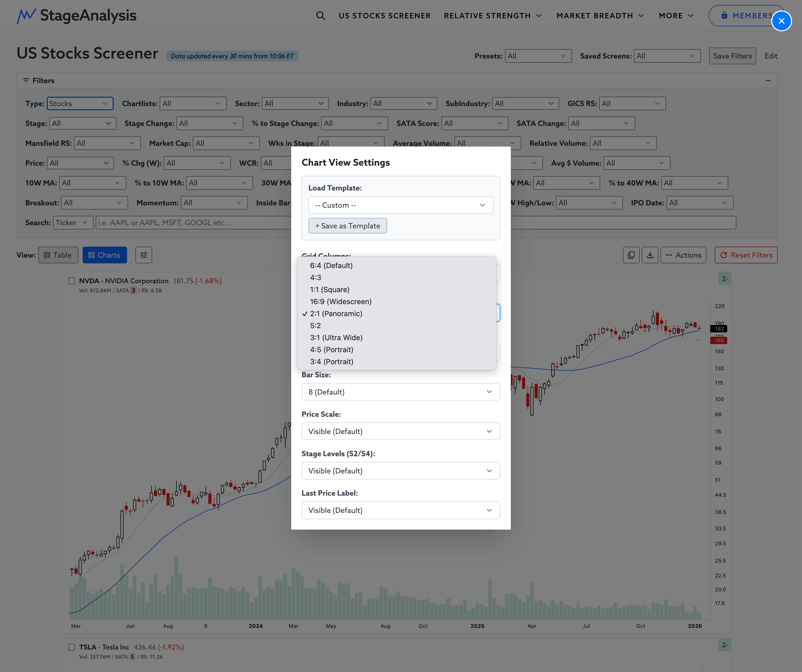The width and height of the screenshot is (802, 672).
Task: Switch view to Table
Action: coord(58,255)
